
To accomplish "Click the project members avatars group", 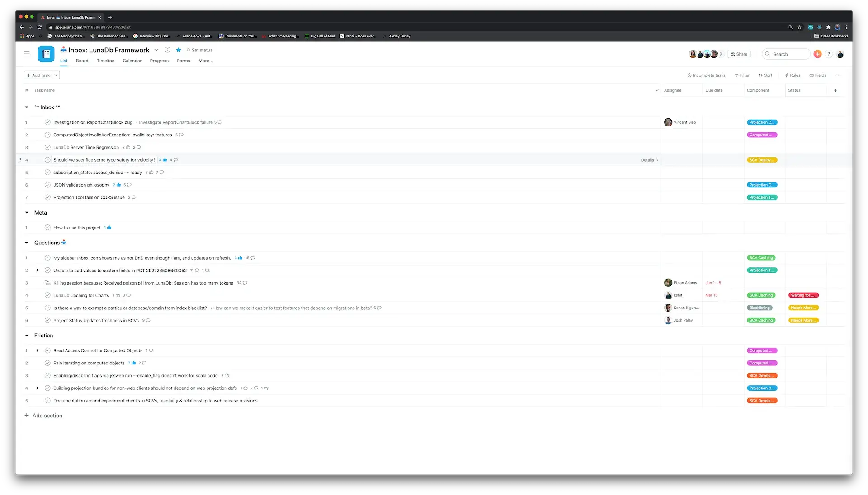I will point(705,54).
